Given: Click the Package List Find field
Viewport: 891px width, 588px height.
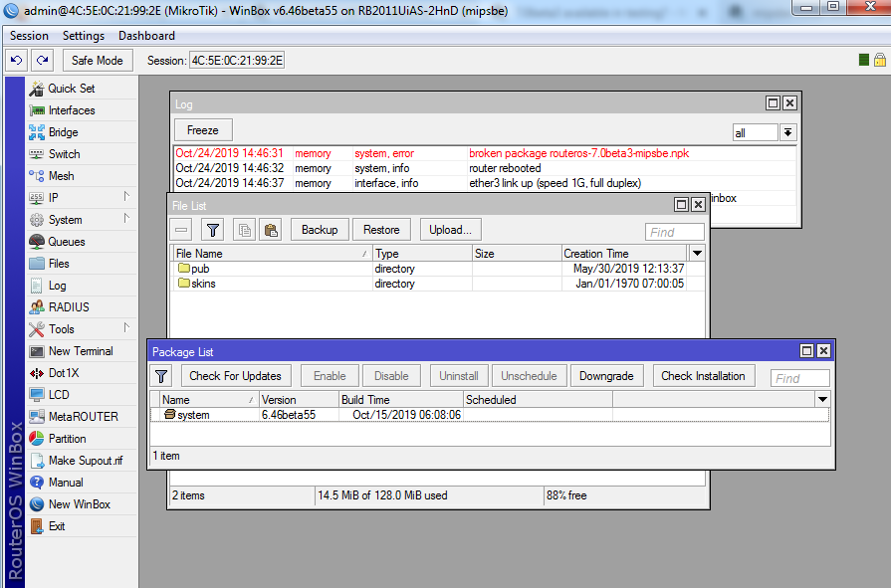Looking at the screenshot, I should [800, 378].
